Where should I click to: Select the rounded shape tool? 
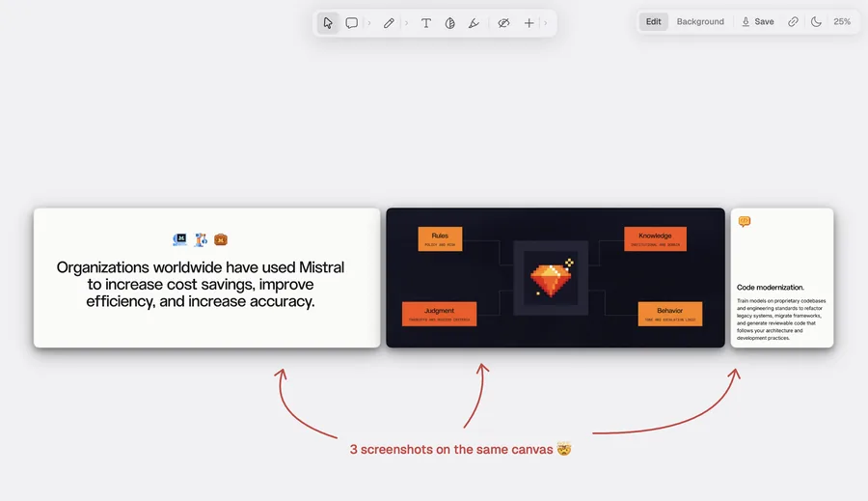351,23
